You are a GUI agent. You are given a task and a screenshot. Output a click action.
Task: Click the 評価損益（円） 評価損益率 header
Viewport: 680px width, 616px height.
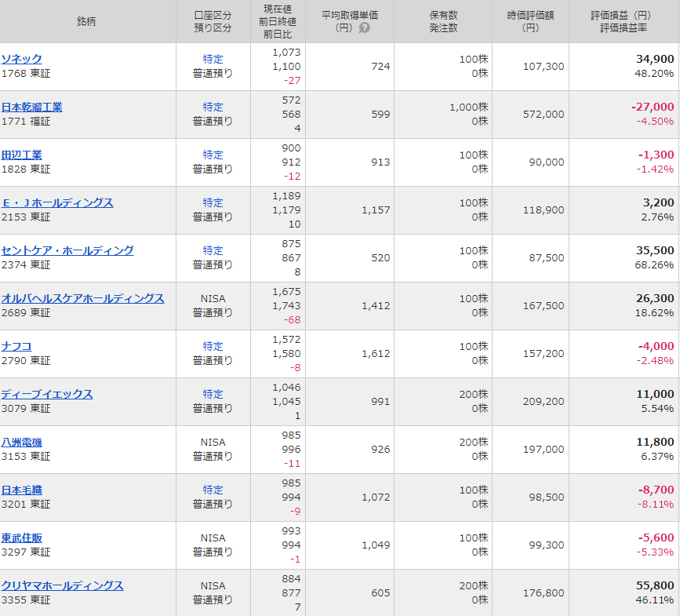tap(624, 22)
